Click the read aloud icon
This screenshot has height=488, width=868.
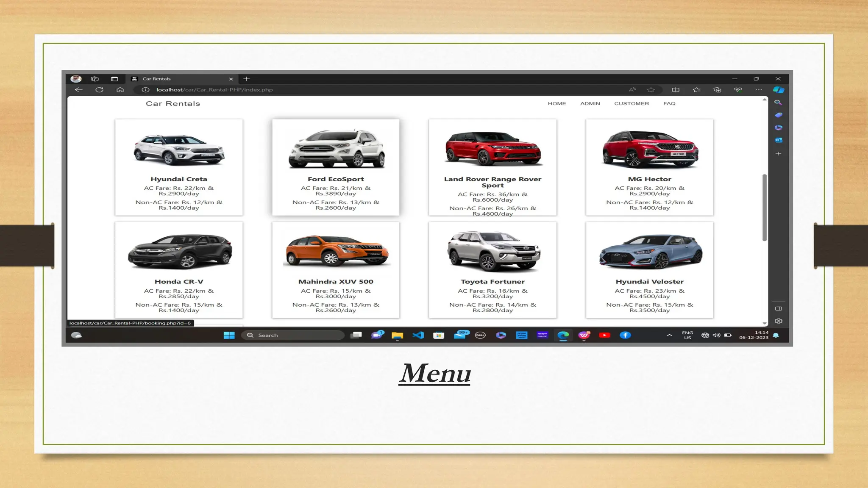click(x=632, y=90)
